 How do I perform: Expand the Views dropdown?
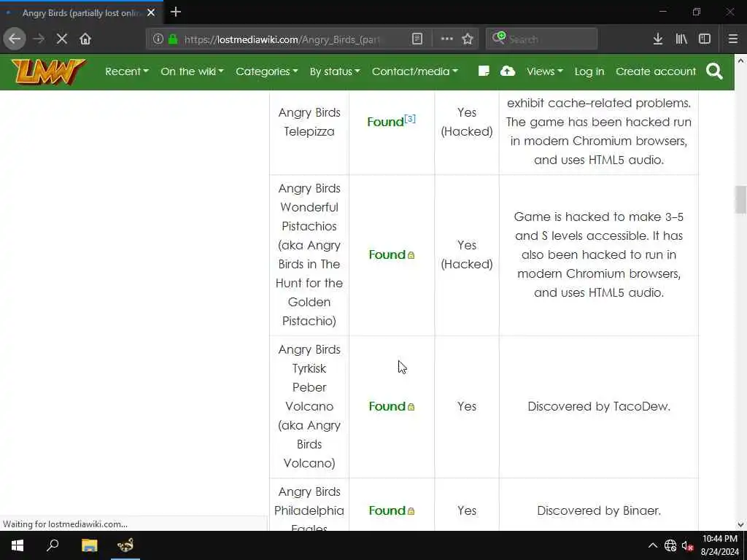point(544,71)
